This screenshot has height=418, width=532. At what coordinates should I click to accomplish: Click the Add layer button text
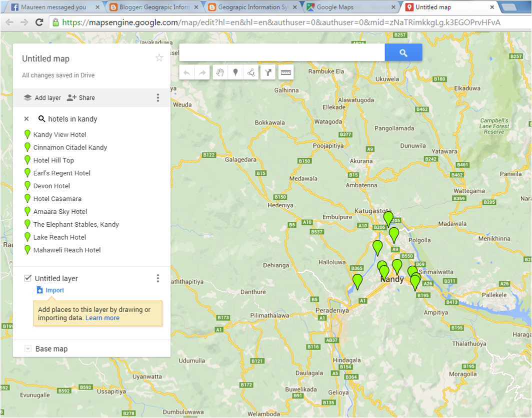[48, 98]
